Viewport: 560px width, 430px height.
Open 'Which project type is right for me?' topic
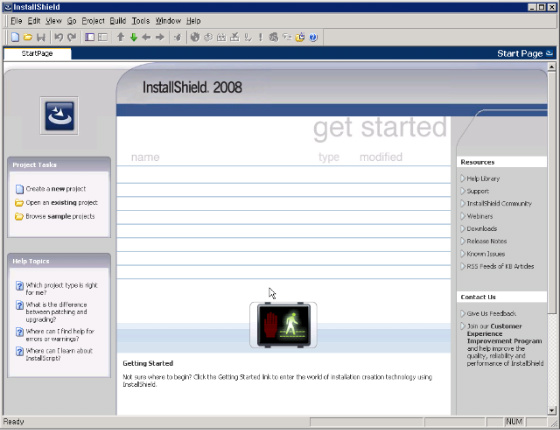click(x=61, y=289)
